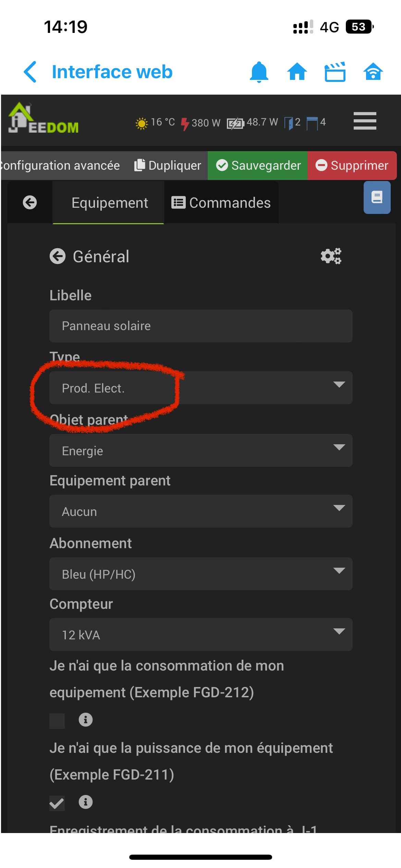This screenshot has width=401, height=868.
Task: Expand the Compteur dropdown showing 12 kVA
Action: [x=201, y=635]
